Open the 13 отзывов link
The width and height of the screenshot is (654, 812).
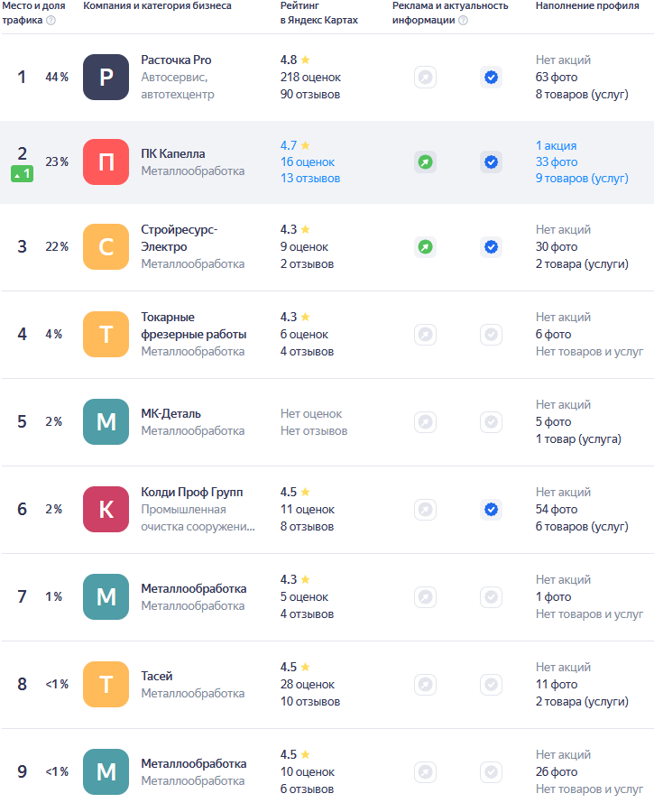[310, 178]
